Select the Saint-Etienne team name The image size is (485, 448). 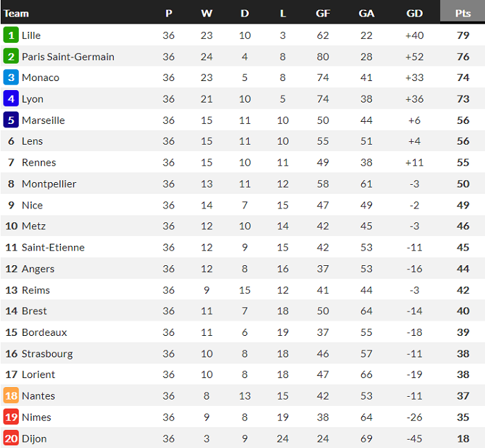[x=53, y=247]
